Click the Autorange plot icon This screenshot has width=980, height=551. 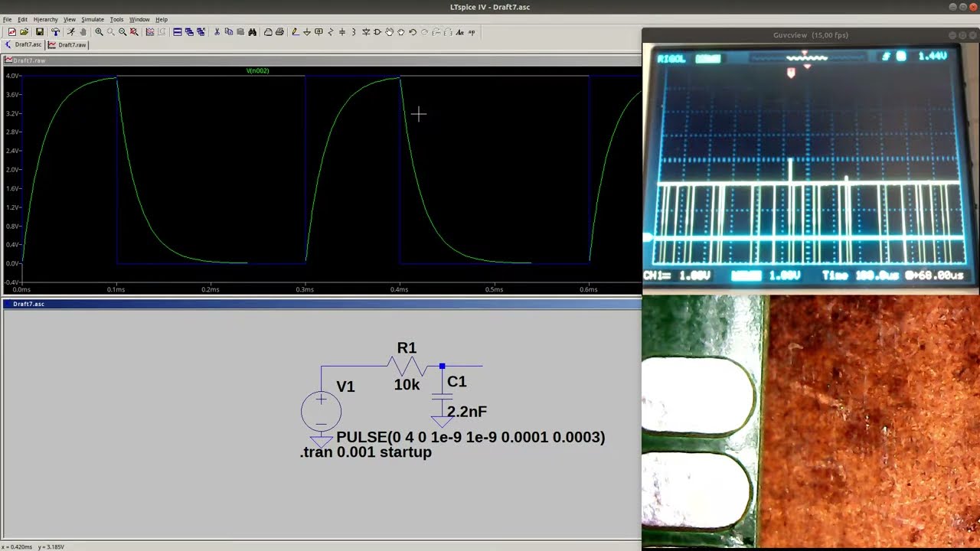(x=150, y=32)
